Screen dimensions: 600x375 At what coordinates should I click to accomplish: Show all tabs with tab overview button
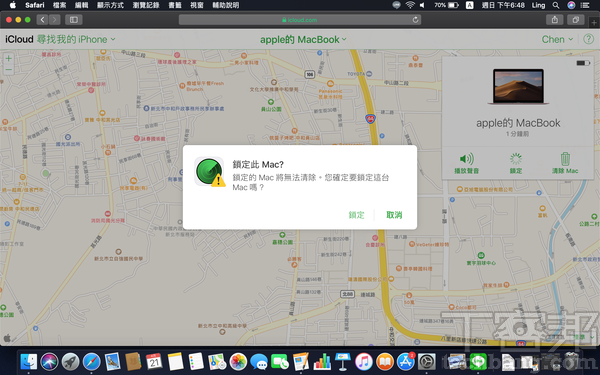[x=576, y=20]
